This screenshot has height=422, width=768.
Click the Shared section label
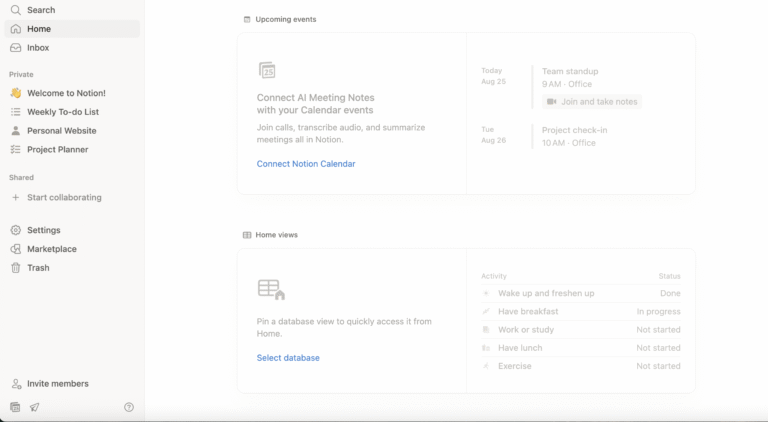(21, 178)
